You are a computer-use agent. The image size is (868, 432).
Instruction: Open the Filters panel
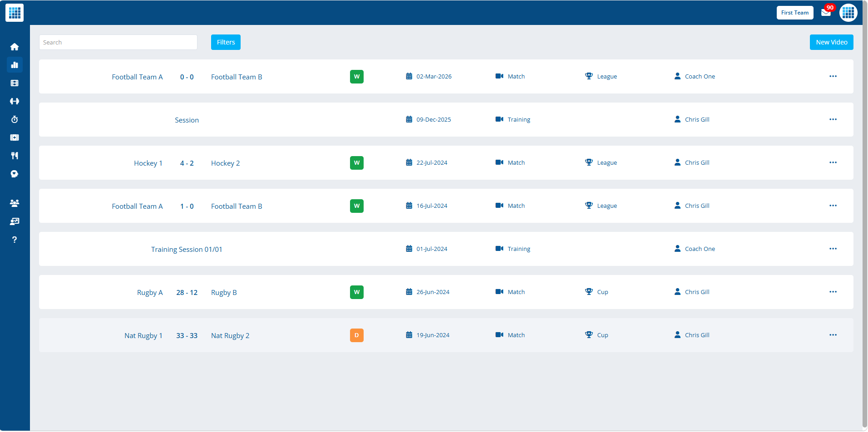226,42
